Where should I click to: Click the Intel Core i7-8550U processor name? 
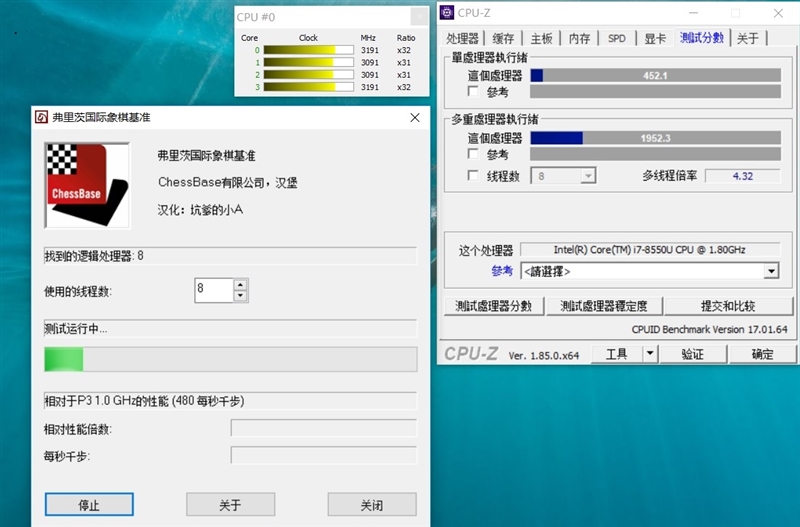(649, 249)
